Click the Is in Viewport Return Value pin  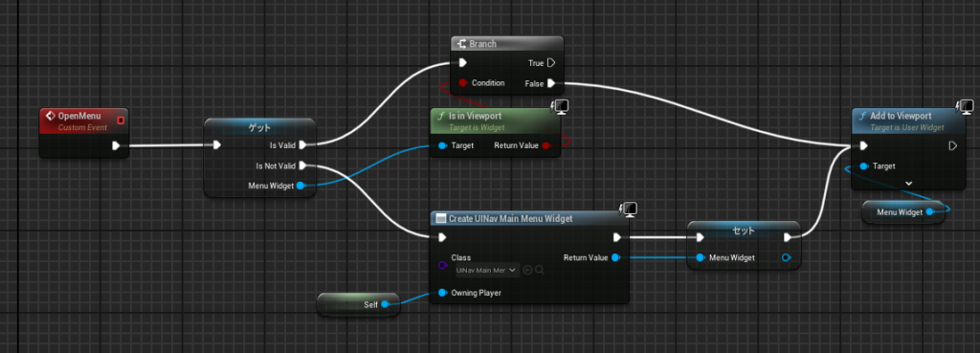(546, 145)
